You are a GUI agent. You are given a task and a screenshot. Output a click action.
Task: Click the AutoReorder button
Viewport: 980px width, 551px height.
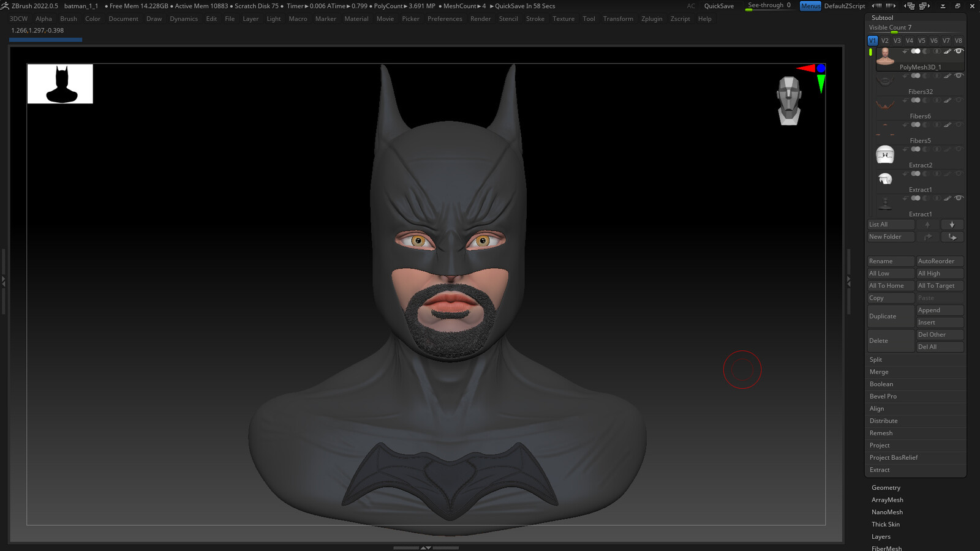point(940,261)
